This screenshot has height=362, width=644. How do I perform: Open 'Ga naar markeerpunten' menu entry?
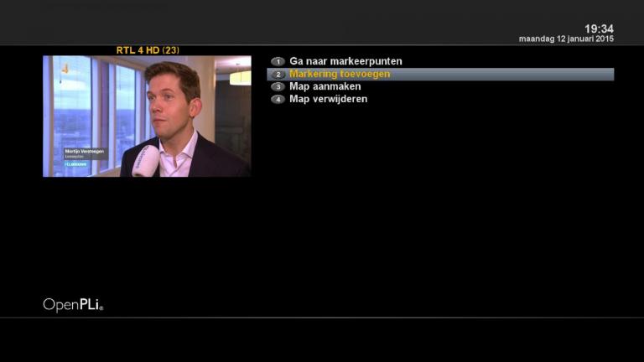tap(345, 61)
